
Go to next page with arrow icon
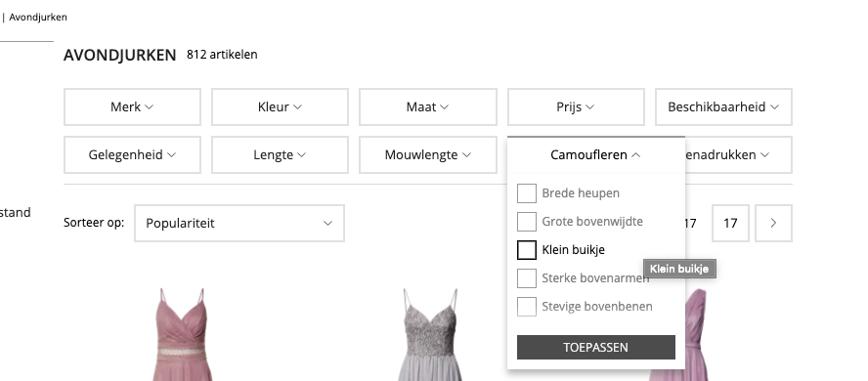[773, 224]
